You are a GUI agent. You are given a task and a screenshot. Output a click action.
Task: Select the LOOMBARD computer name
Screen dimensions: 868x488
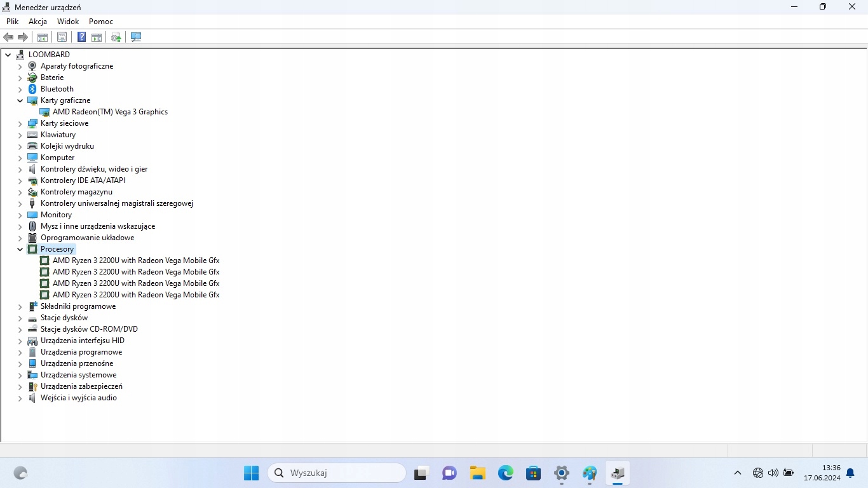(x=49, y=55)
